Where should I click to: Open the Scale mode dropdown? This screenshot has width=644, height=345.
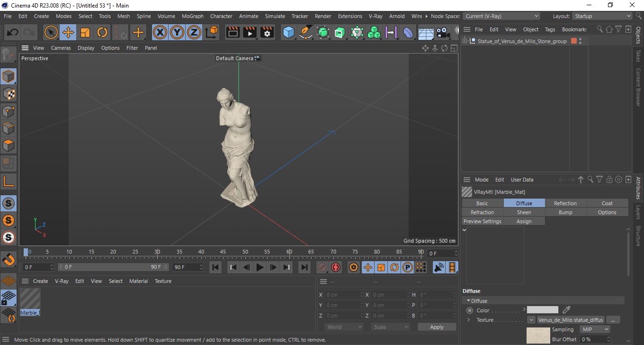tap(391, 327)
